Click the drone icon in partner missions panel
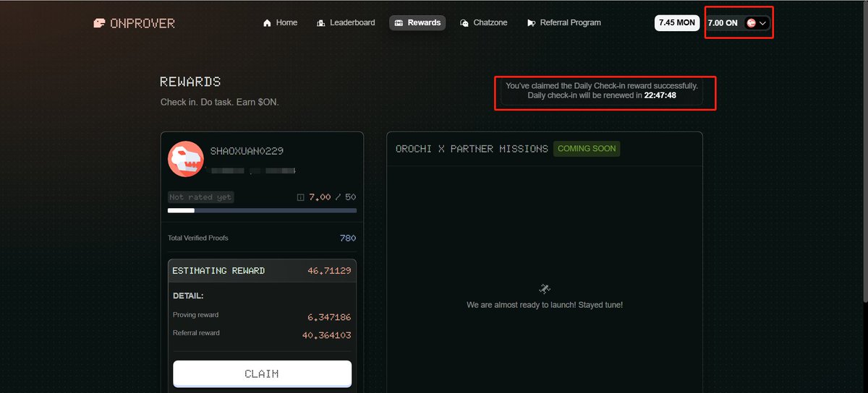Viewport: 868px width, 393px height. (x=545, y=288)
